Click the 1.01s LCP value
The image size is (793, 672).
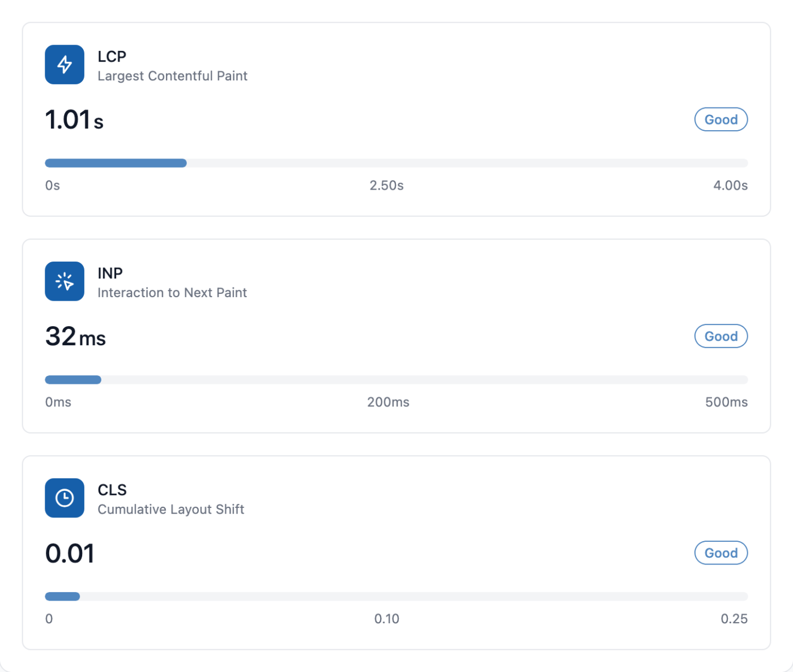click(x=74, y=120)
